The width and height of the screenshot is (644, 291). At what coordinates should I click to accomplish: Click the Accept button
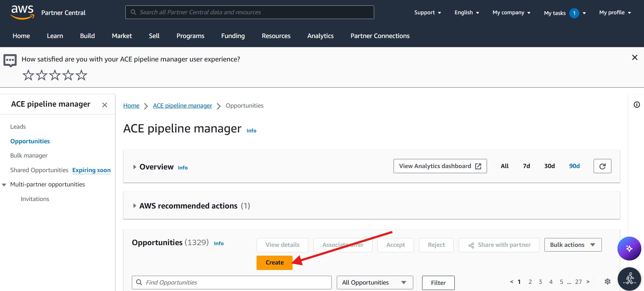click(x=396, y=245)
